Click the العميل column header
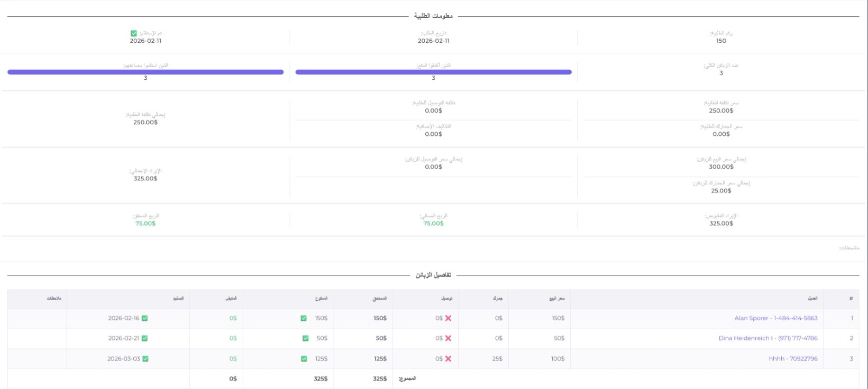Image resolution: width=868 pixels, height=389 pixels. pyautogui.click(x=812, y=299)
